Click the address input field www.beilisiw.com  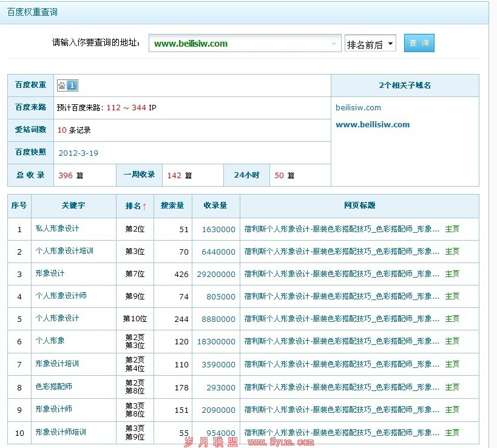(x=245, y=44)
